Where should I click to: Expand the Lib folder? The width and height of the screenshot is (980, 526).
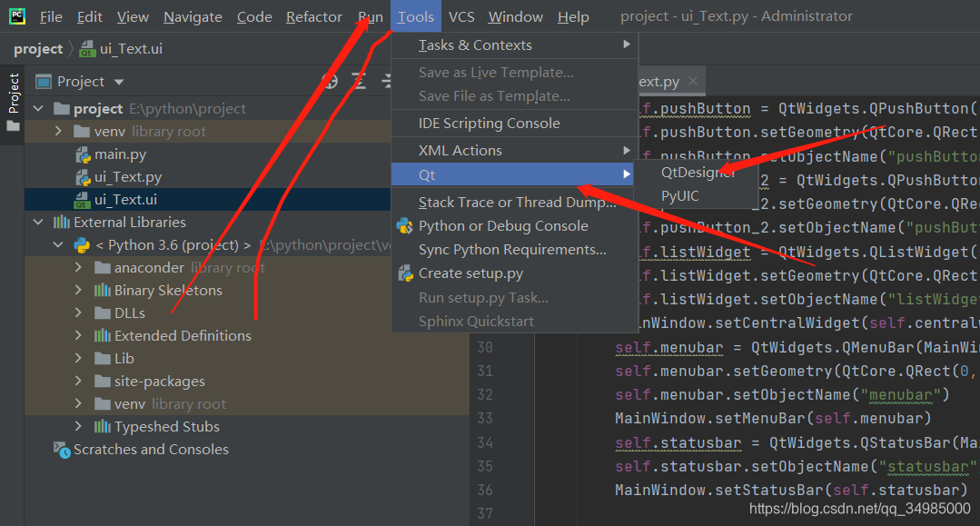click(78, 358)
